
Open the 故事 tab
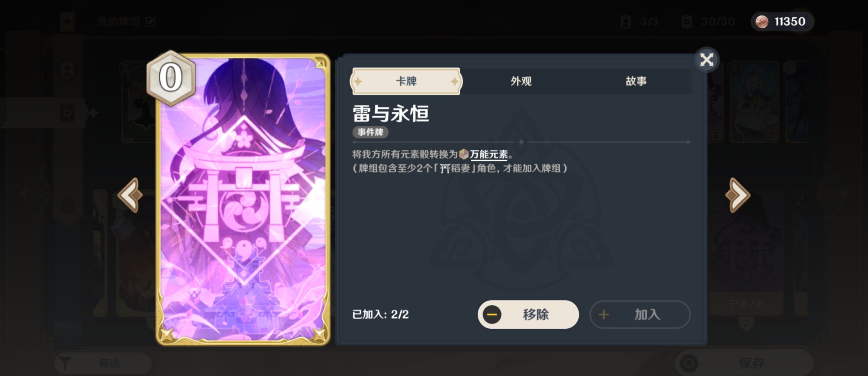(x=636, y=81)
